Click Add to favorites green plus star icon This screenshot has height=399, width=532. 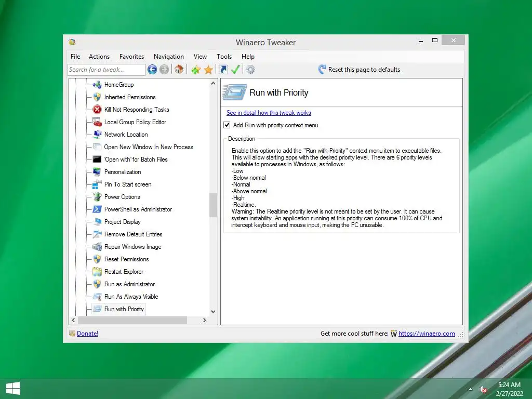[196, 70]
